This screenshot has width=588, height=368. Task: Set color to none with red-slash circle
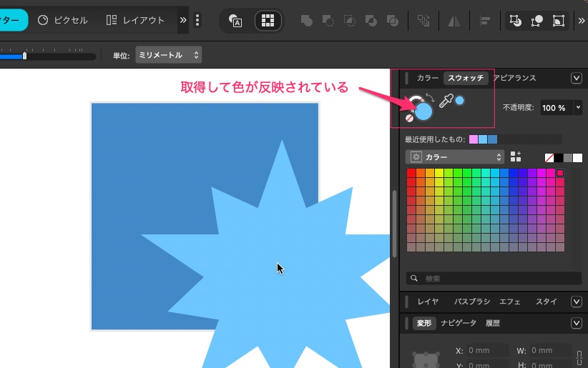pos(409,119)
